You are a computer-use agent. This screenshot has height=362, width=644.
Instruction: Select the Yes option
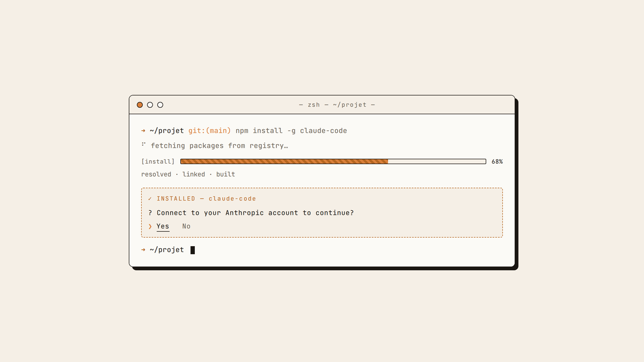[x=163, y=226]
